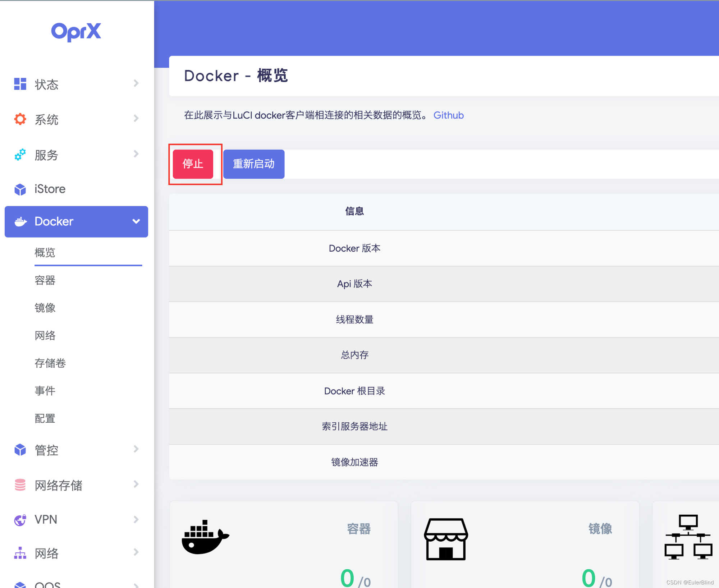
Task: Click the network computers card icon
Action: pos(688,537)
